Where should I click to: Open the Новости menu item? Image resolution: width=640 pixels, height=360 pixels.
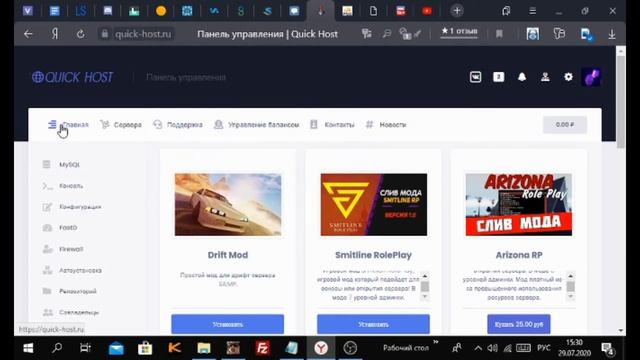386,124
